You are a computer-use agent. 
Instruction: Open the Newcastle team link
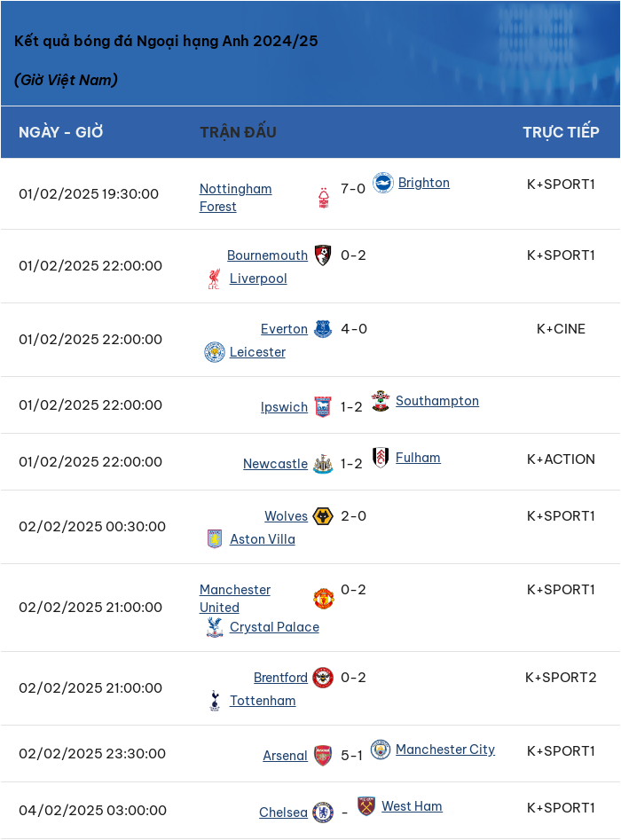click(275, 464)
